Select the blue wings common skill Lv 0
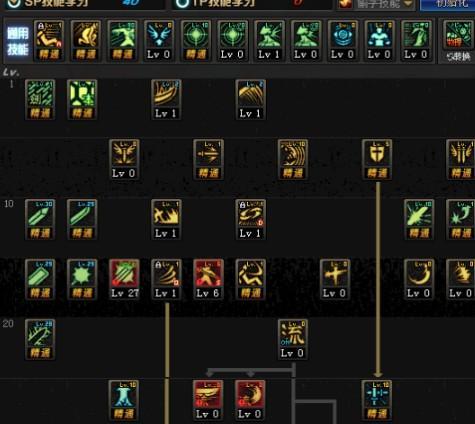The image size is (475, 424). [x=159, y=41]
